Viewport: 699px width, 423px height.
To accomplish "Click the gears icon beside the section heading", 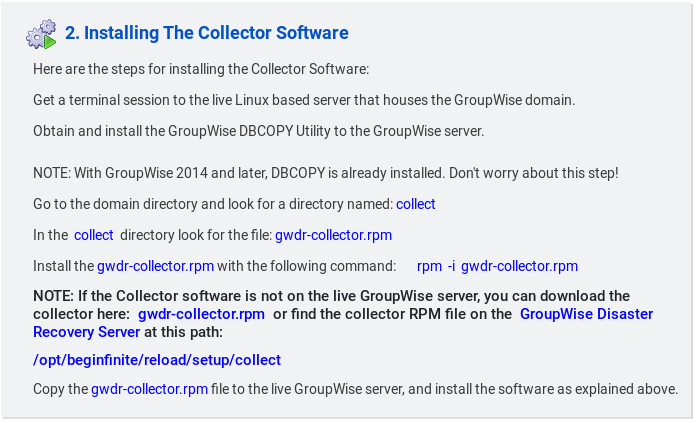I will pos(41,34).
